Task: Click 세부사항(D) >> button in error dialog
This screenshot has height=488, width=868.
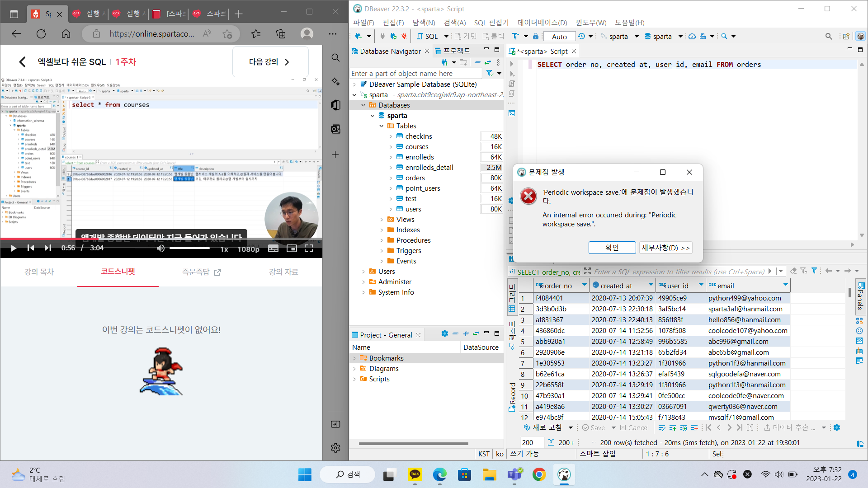Action: [x=665, y=248]
